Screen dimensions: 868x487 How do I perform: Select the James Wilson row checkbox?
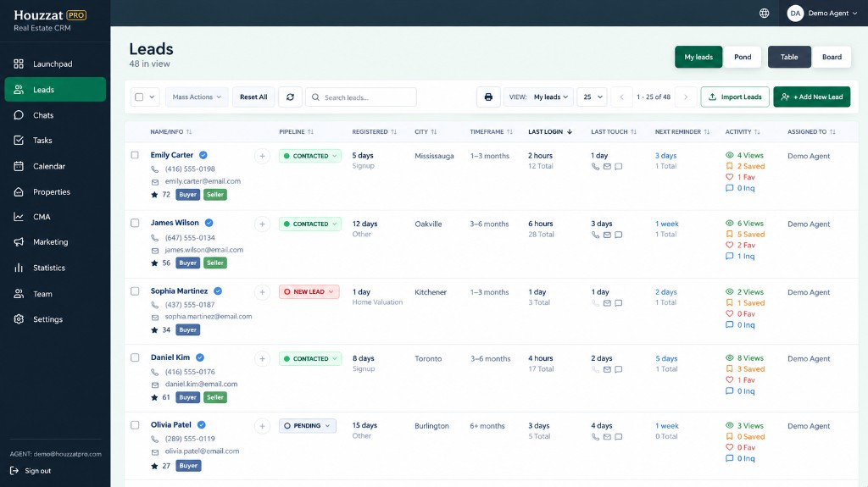pyautogui.click(x=135, y=223)
